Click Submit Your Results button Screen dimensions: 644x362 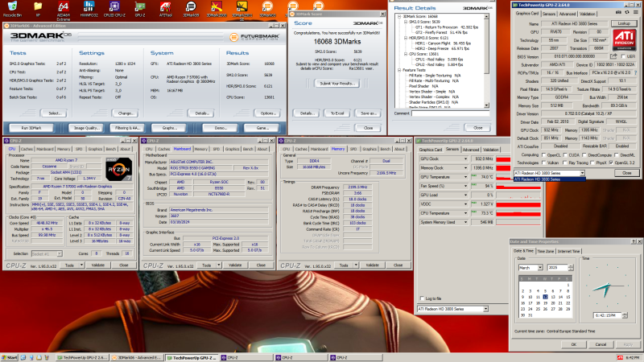point(336,84)
